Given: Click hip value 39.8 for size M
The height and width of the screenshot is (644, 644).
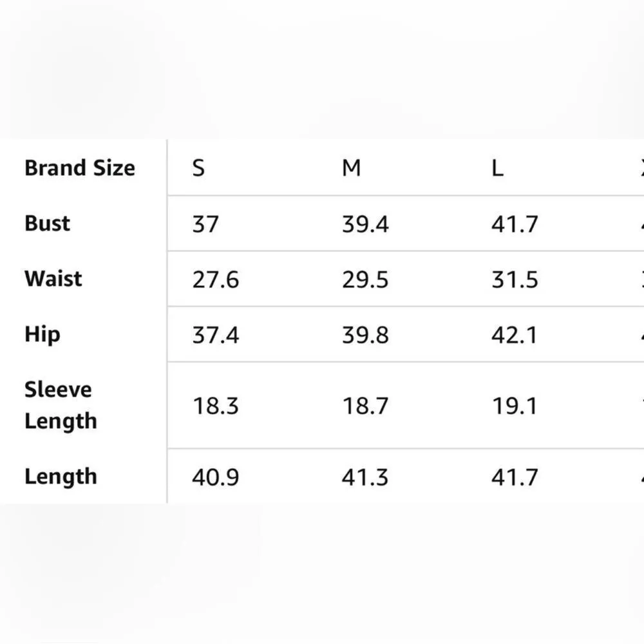Looking at the screenshot, I should (x=365, y=336).
